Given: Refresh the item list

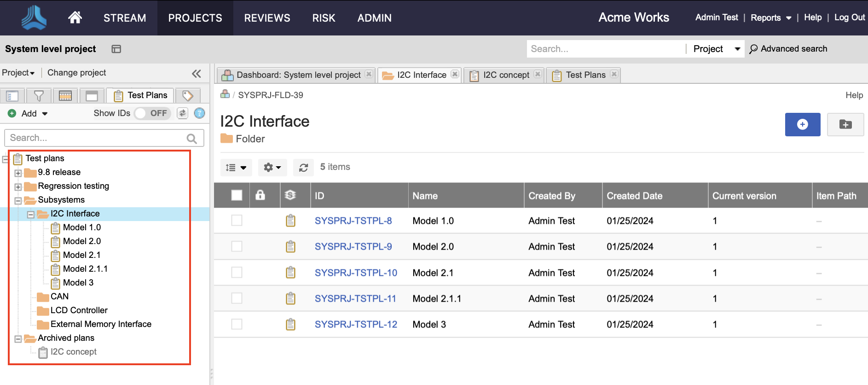Looking at the screenshot, I should 303,168.
